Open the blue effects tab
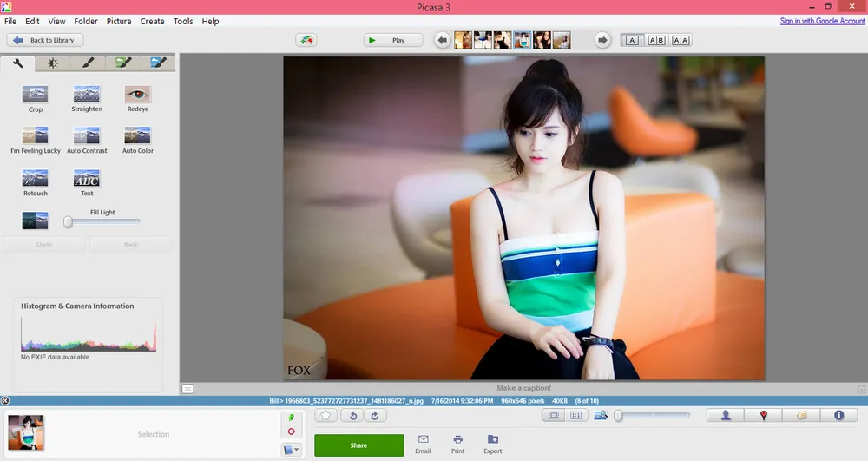This screenshot has height=461, width=868. point(158,63)
